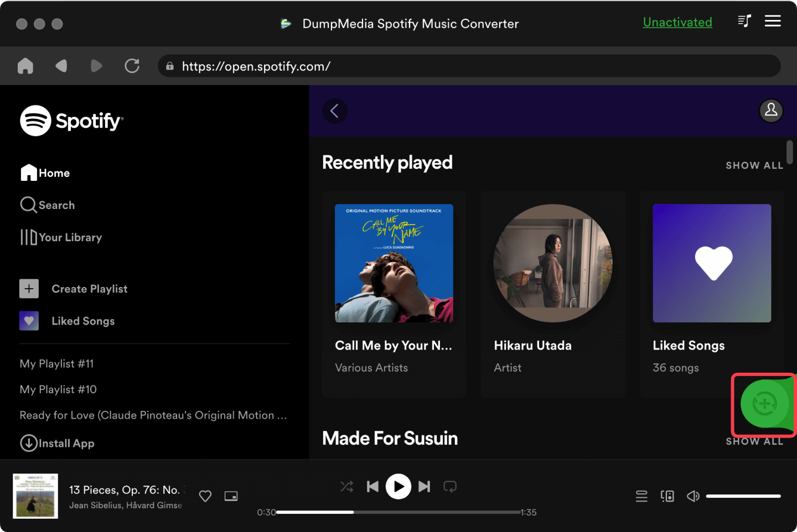This screenshot has height=532, width=797.
Task: Open the Unactivated license link
Action: click(x=677, y=22)
